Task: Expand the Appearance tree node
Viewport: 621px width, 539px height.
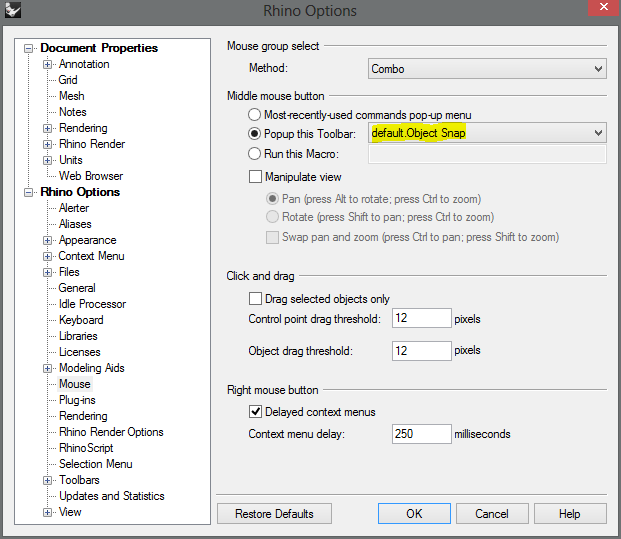Action: 48,240
